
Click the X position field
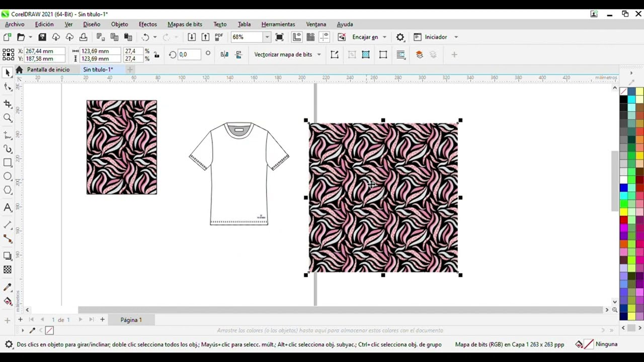pyautogui.click(x=44, y=51)
